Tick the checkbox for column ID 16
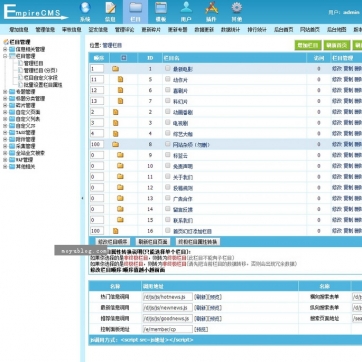 (168, 230)
